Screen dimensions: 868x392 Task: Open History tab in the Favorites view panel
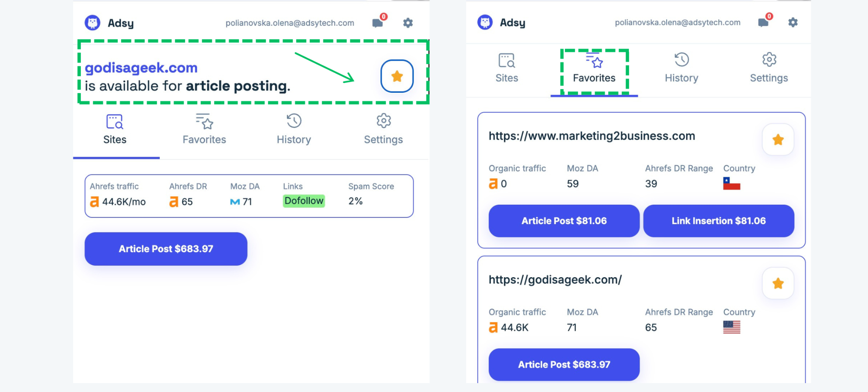tap(682, 68)
